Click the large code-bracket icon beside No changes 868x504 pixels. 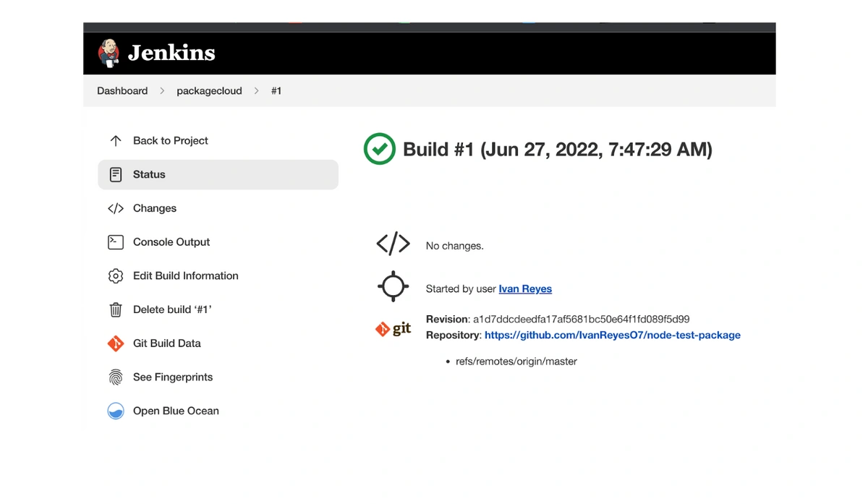tap(393, 244)
